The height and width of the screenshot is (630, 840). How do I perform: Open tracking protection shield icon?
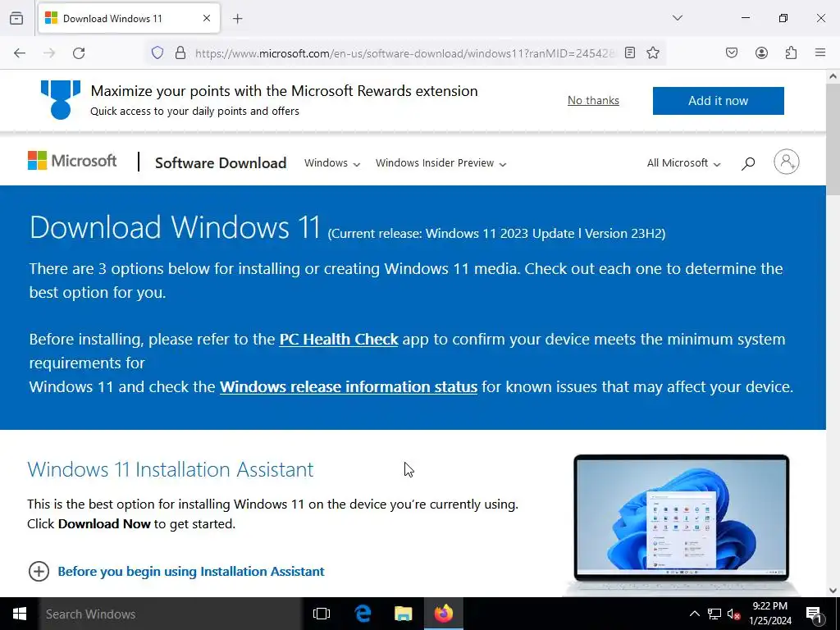coord(157,53)
